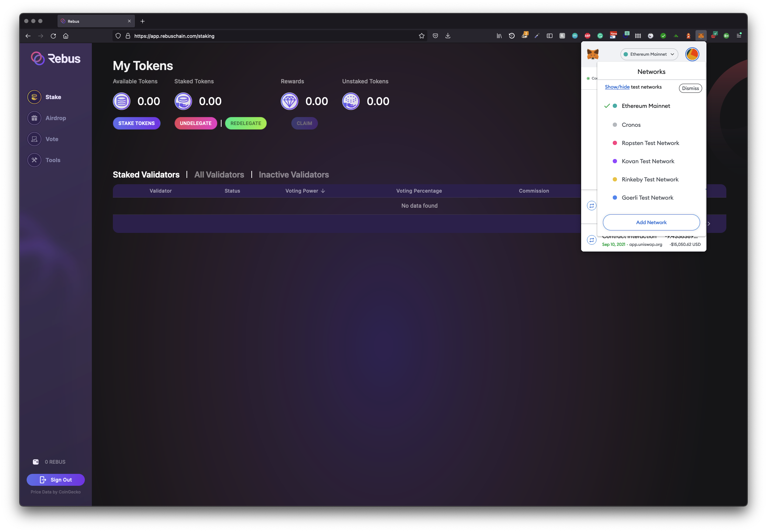Click the REDELEGATE button
Image resolution: width=767 pixels, height=532 pixels.
[246, 123]
